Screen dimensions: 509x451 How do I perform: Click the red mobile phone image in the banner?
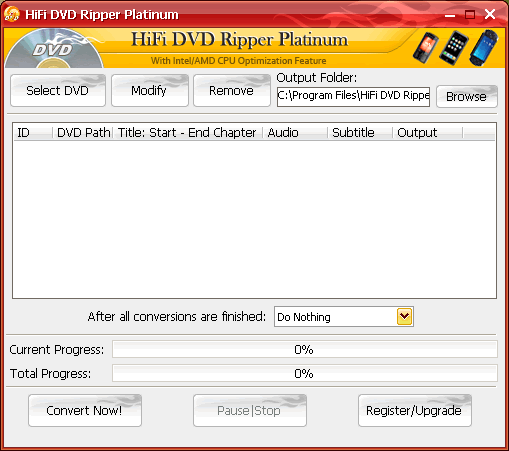425,48
